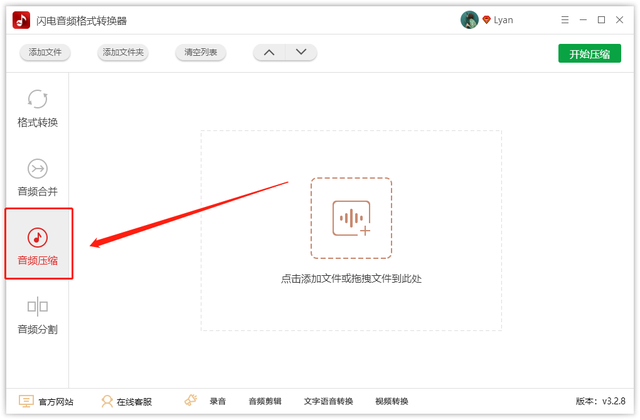Open 在线客服 online customer service
This screenshot has width=640, height=420.
click(127, 402)
